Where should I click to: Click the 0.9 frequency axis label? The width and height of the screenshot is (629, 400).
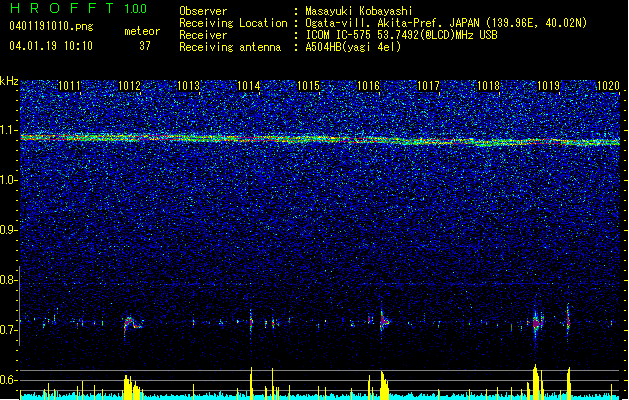(x=9, y=230)
